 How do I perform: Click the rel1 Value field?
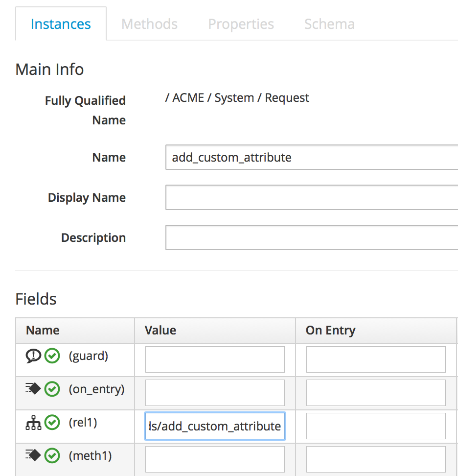click(215, 426)
